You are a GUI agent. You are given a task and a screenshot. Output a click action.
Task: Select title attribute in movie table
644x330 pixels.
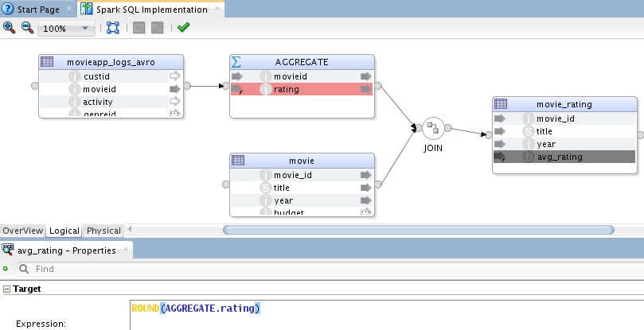[302, 188]
